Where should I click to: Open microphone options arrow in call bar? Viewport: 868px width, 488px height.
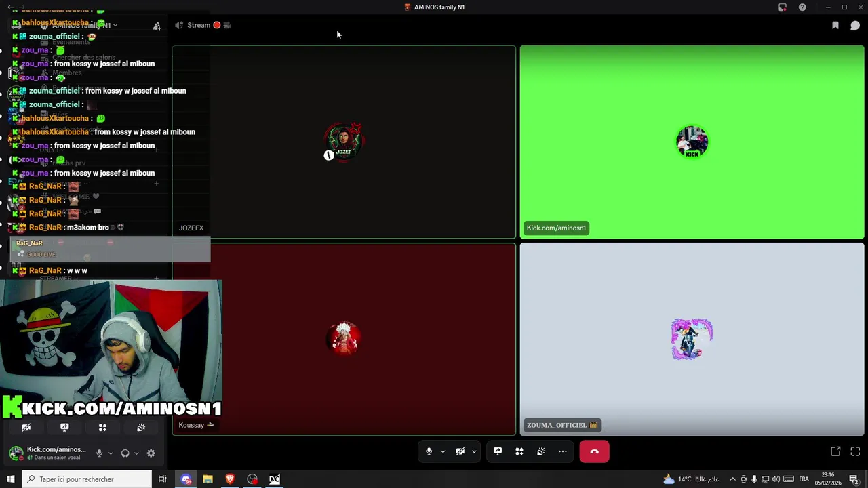443,451
